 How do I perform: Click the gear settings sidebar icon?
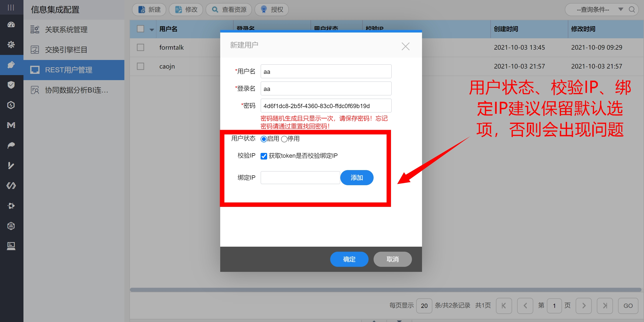pos(11,45)
